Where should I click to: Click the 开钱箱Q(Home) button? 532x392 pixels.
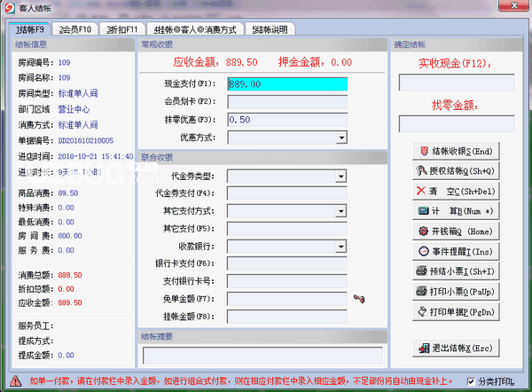456,231
